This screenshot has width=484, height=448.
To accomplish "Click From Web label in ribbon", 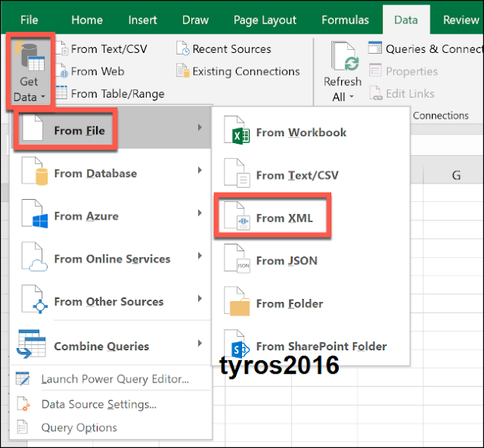I will coord(98,71).
